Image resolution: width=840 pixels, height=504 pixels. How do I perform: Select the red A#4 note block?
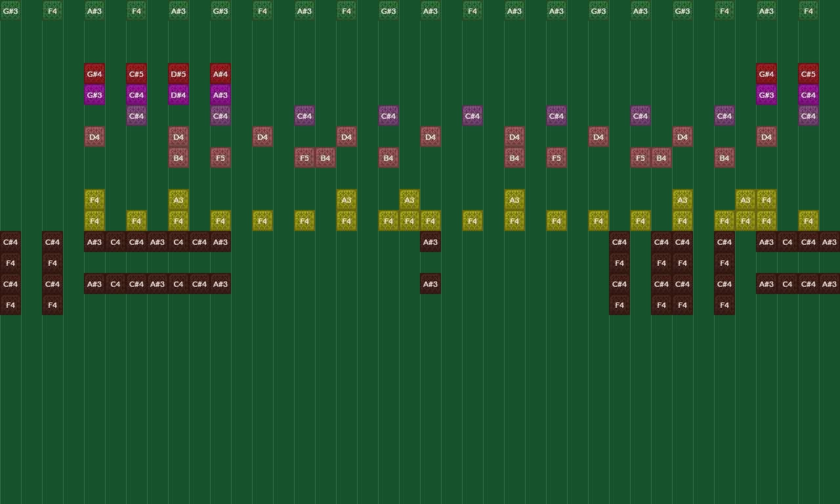(220, 73)
